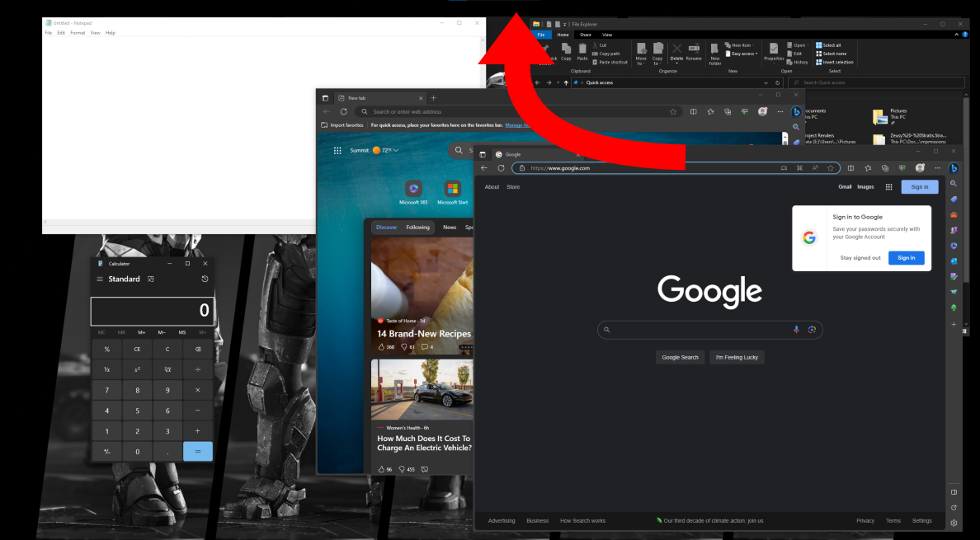The width and height of the screenshot is (980, 540).
Task: Refresh the Google page with the reload icon
Action: click(x=501, y=168)
